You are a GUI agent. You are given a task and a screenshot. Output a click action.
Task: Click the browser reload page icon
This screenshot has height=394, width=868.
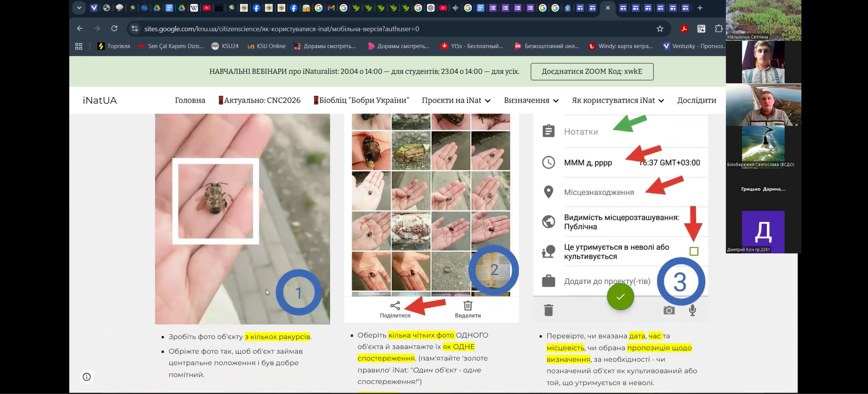coord(114,29)
